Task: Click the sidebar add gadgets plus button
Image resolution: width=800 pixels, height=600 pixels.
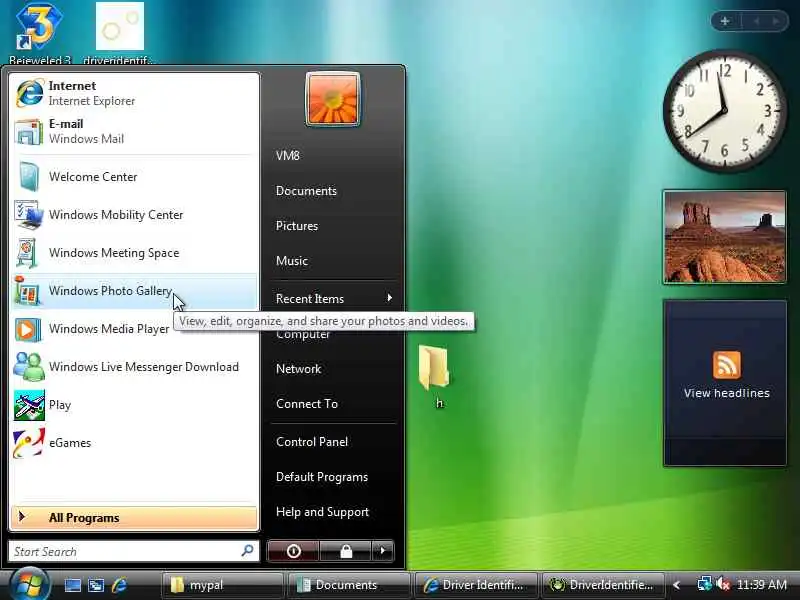Action: point(725,21)
